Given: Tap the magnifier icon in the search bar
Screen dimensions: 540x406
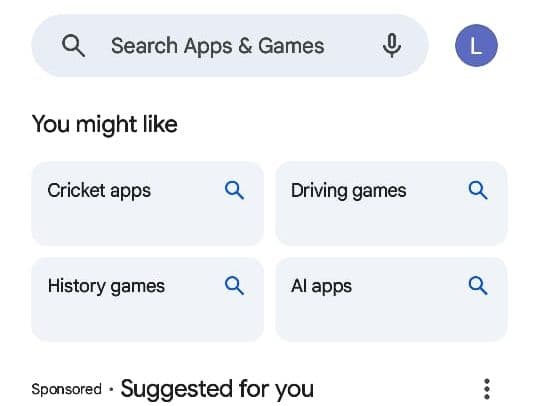Looking at the screenshot, I should tap(73, 45).
